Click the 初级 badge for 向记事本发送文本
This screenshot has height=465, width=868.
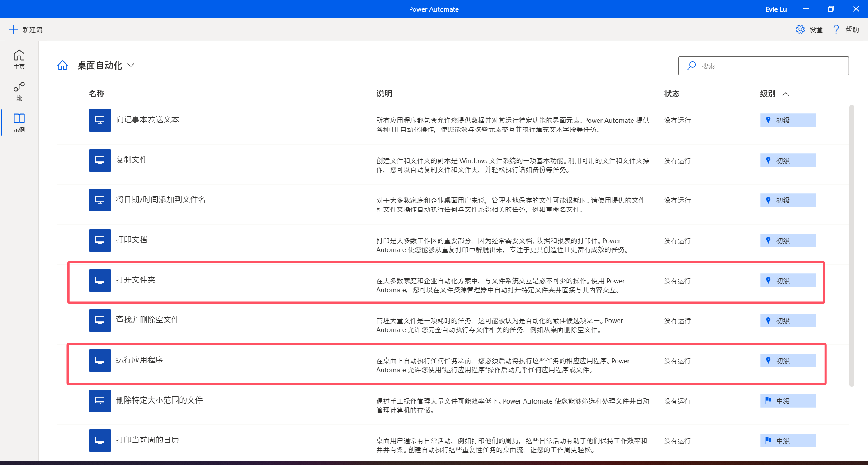788,120
